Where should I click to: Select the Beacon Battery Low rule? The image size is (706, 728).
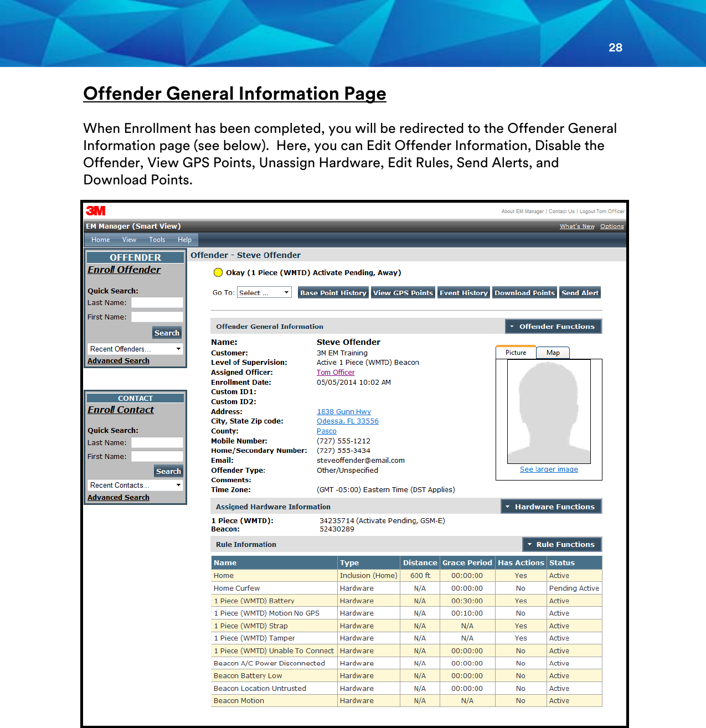(248, 676)
